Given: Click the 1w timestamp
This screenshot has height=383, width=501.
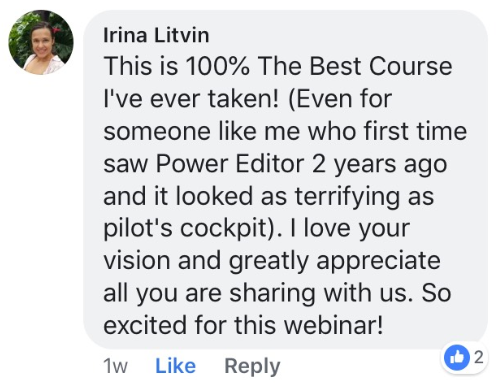Looking at the screenshot, I should 115,366.
